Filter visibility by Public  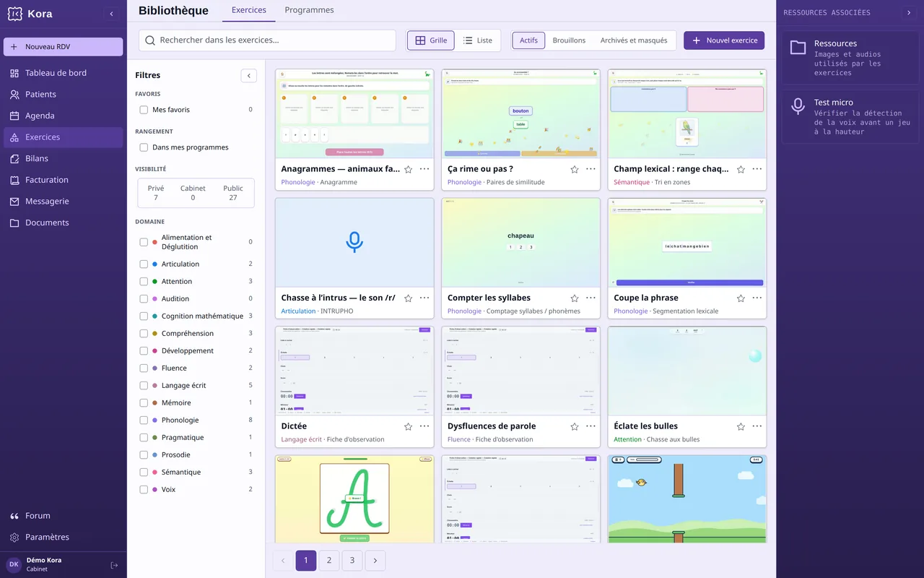pos(233,193)
